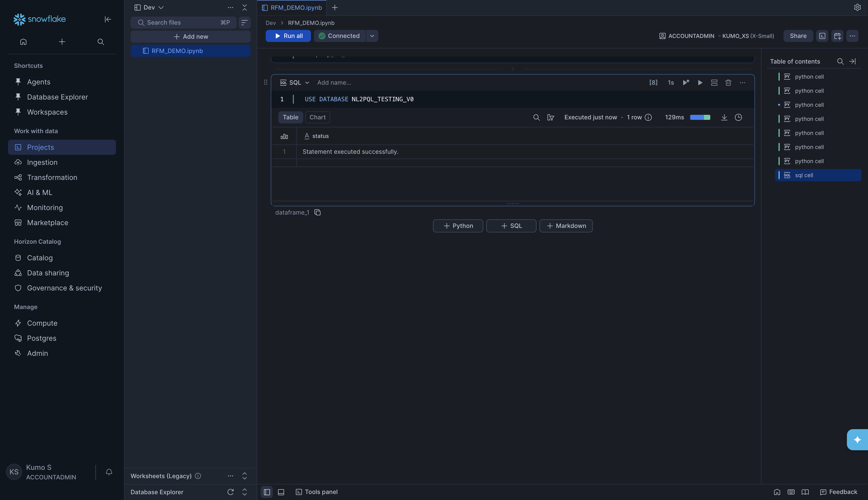Viewport: 868px width, 500px height.
Task: Refresh the Database Explorer
Action: click(230, 492)
